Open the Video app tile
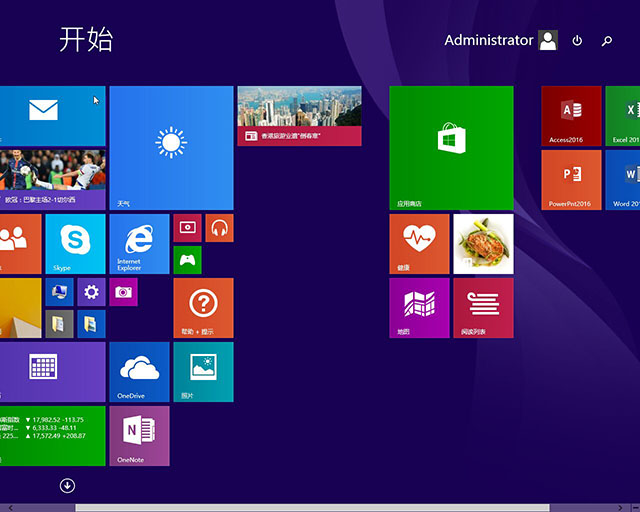The image size is (640, 512). click(187, 228)
